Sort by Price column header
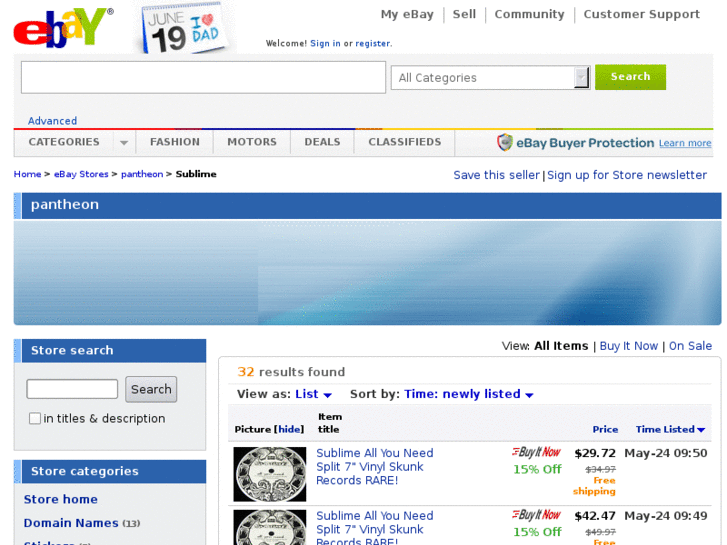727x545 pixels. (x=605, y=430)
